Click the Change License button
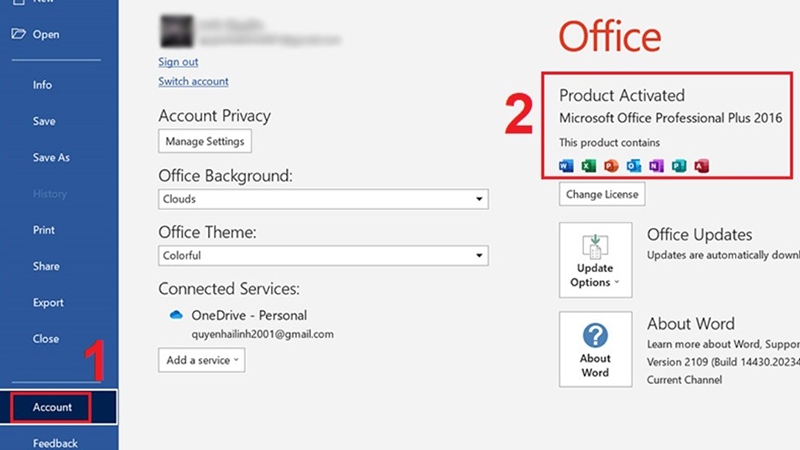Screen dimensions: 800x450 [x=601, y=194]
